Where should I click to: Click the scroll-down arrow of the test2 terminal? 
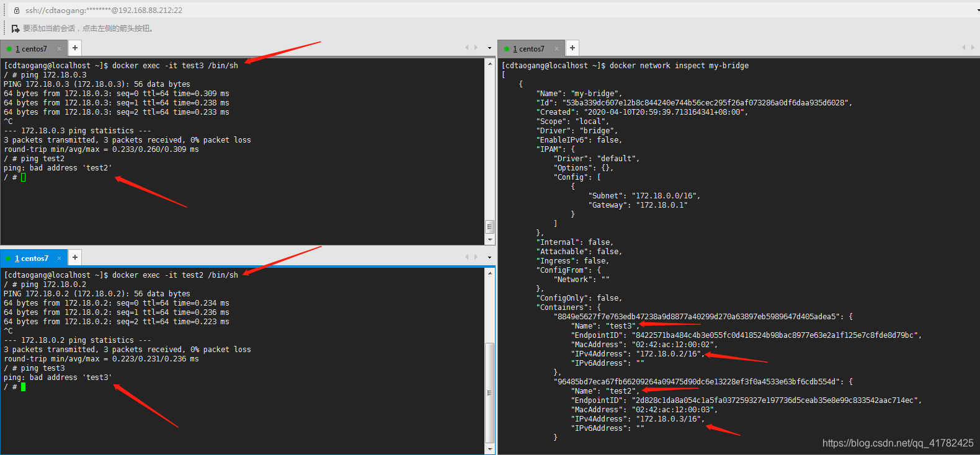[x=490, y=449]
